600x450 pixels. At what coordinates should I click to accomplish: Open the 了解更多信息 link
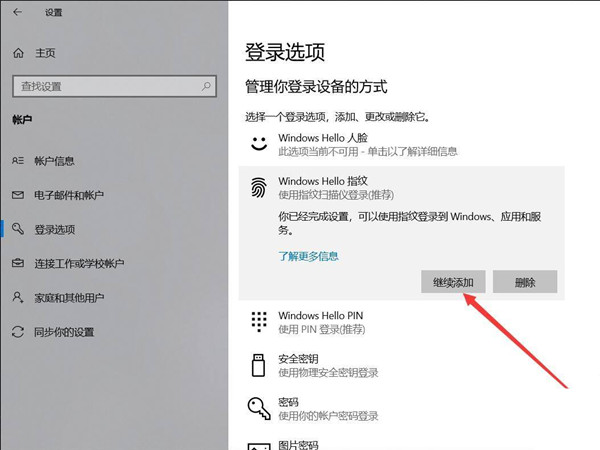[x=308, y=256]
